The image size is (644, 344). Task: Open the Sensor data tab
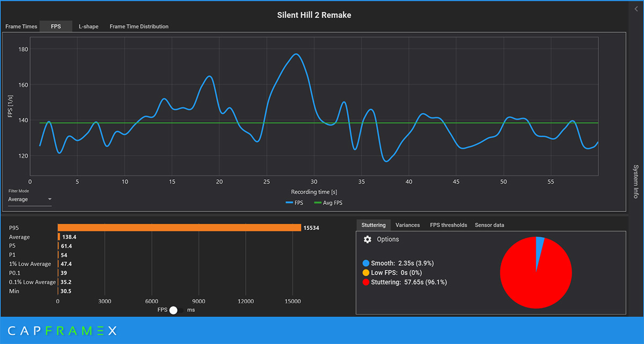(x=489, y=225)
